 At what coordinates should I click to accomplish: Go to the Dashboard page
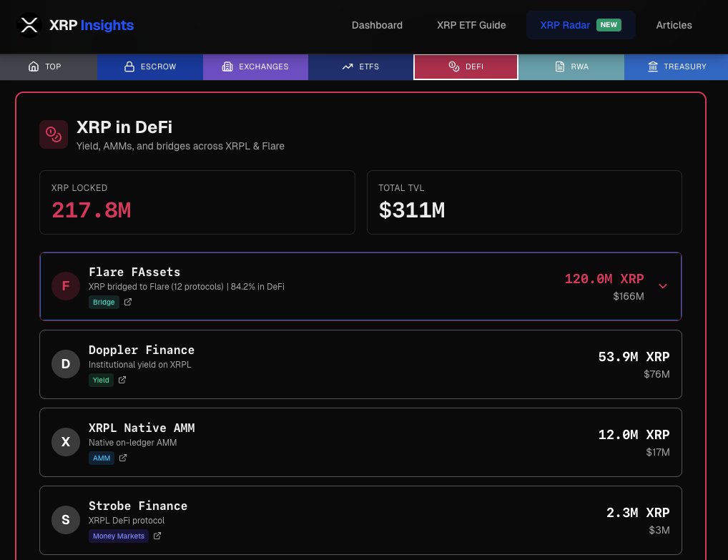[x=377, y=25]
